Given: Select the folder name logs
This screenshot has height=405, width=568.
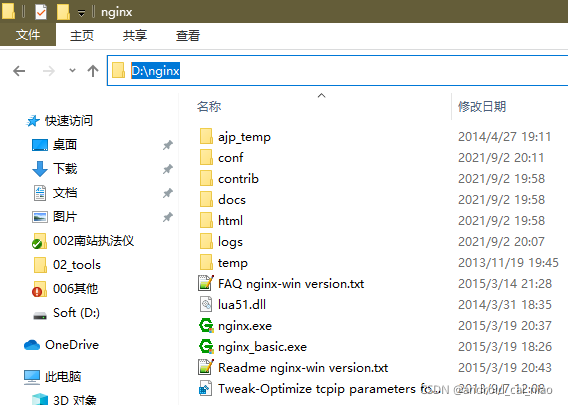Looking at the screenshot, I should (x=230, y=242).
